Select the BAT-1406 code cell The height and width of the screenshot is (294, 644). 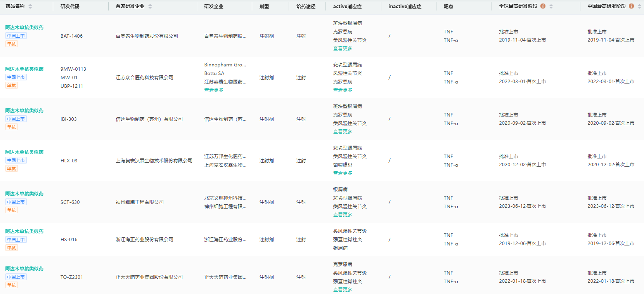[x=71, y=36]
